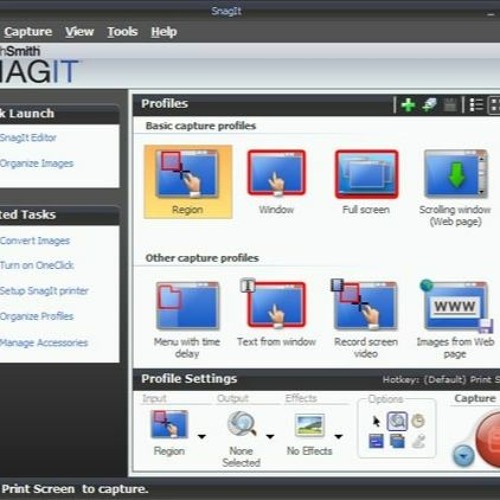Toggle the grayed last option icon
The height and width of the screenshot is (500, 500).
pyautogui.click(x=418, y=442)
